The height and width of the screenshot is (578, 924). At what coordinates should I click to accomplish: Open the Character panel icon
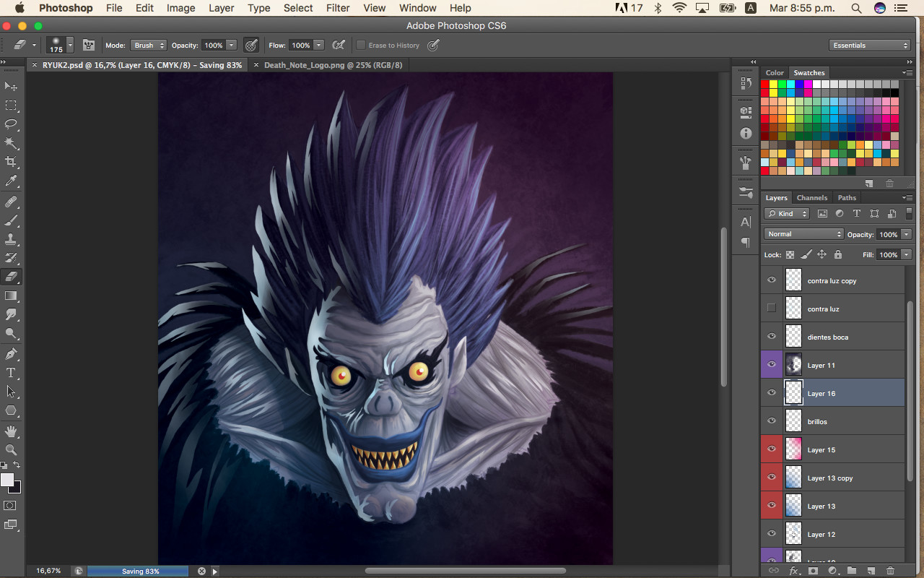click(x=746, y=222)
